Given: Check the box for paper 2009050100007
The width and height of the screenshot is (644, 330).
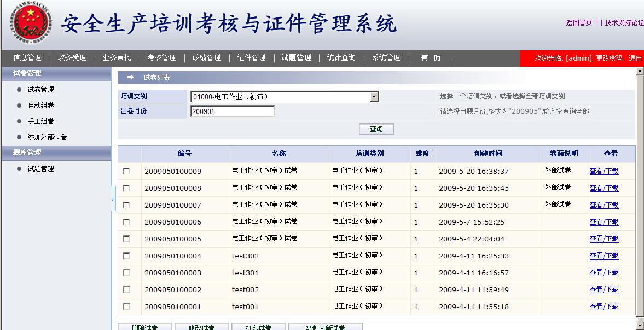Looking at the screenshot, I should pyautogui.click(x=126, y=204).
